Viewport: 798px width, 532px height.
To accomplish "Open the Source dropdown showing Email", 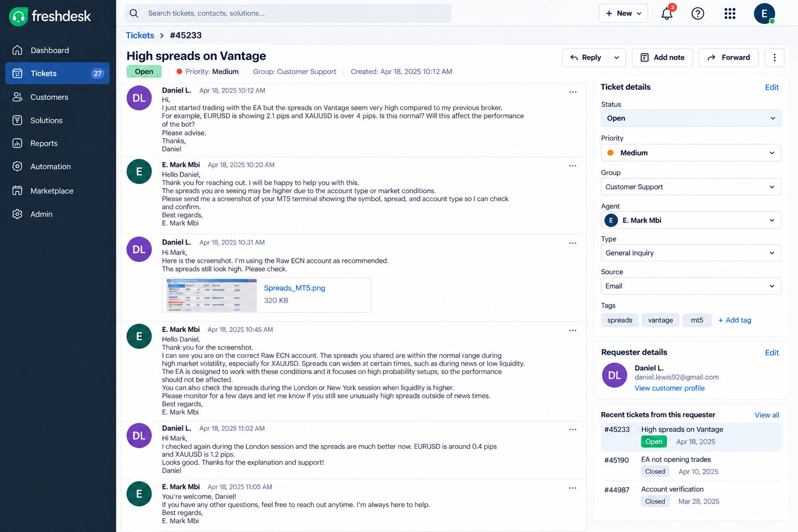I will [691, 286].
